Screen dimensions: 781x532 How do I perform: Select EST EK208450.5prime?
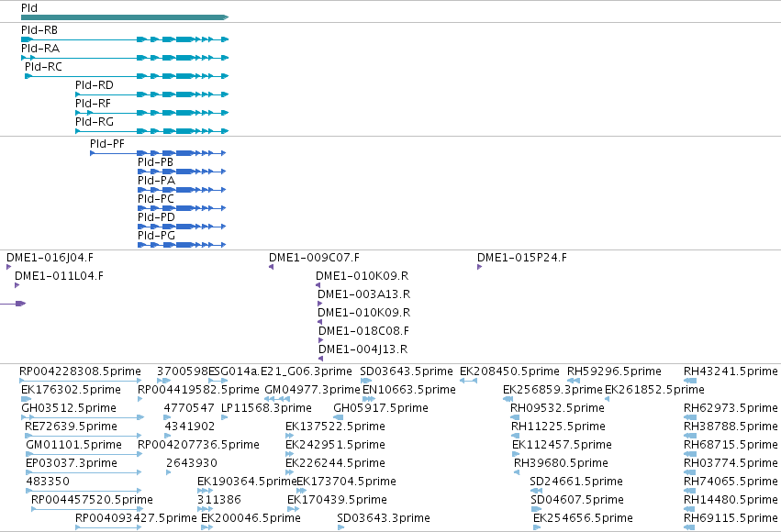point(468,381)
